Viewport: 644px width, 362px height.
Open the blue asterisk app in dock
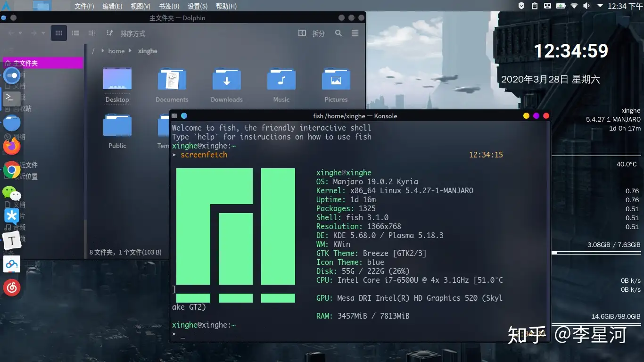[x=12, y=216]
